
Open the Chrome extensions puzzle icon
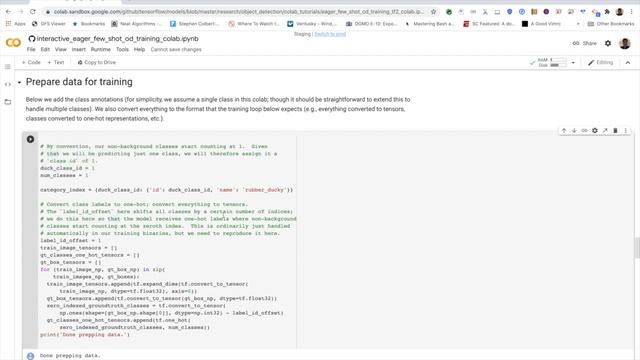point(607,12)
